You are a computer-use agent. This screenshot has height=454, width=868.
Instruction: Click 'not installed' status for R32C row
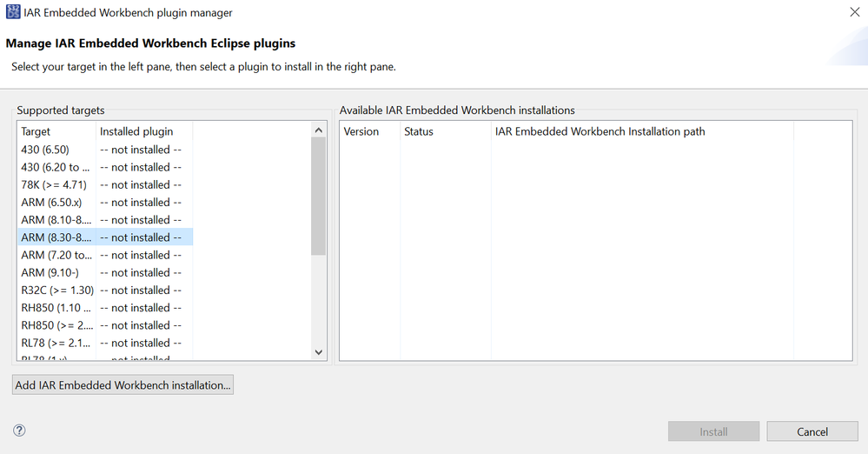(141, 290)
